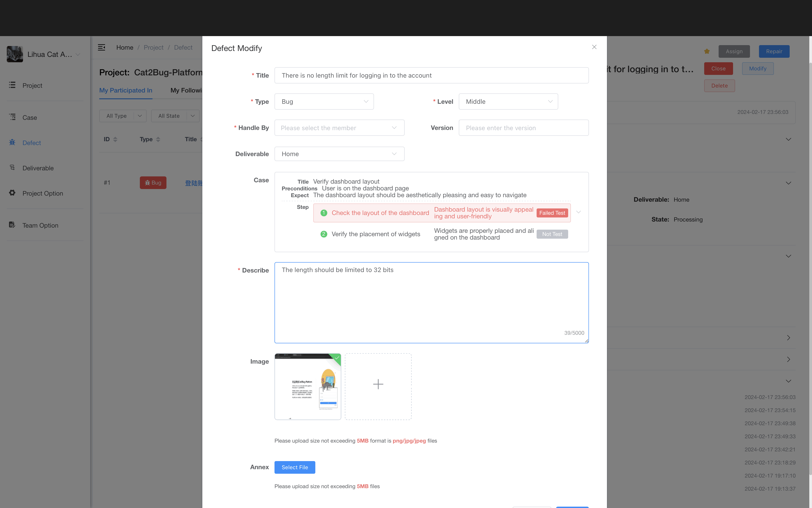Click the Defect bug icon
The image size is (812, 508).
click(12, 142)
